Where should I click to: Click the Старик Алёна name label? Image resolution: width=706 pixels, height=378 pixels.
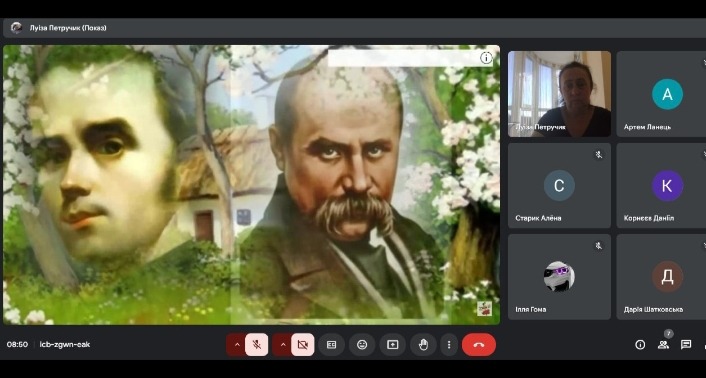538,218
